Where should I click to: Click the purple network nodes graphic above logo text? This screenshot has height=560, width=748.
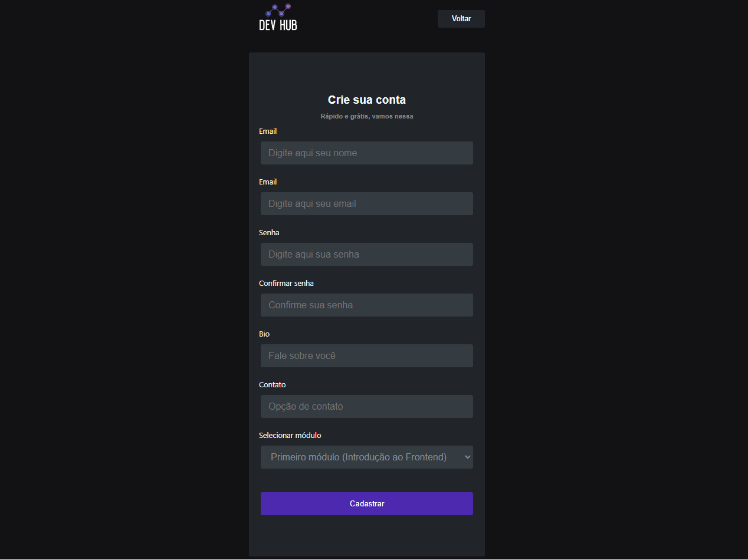pyautogui.click(x=277, y=10)
